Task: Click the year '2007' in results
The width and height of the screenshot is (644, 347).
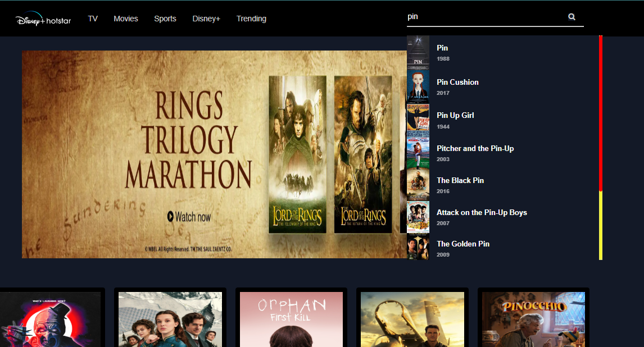Action: (x=443, y=223)
